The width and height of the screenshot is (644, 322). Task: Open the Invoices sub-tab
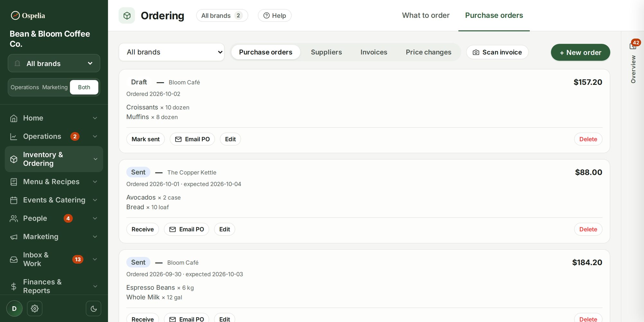point(374,52)
